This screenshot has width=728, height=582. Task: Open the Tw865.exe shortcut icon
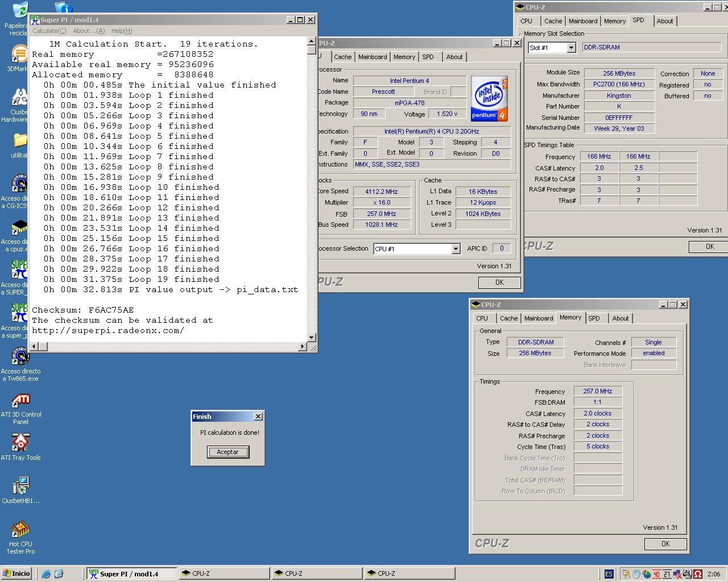20,357
